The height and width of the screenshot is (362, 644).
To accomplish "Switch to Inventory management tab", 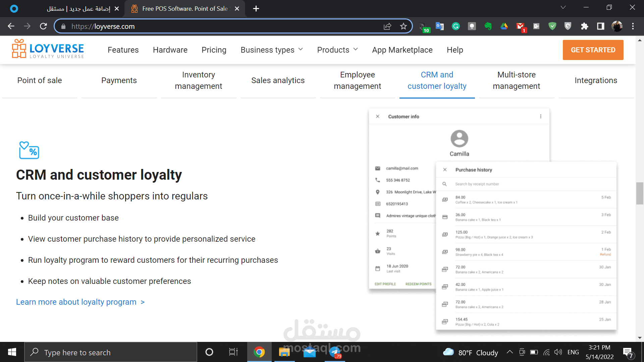I will coord(198,80).
